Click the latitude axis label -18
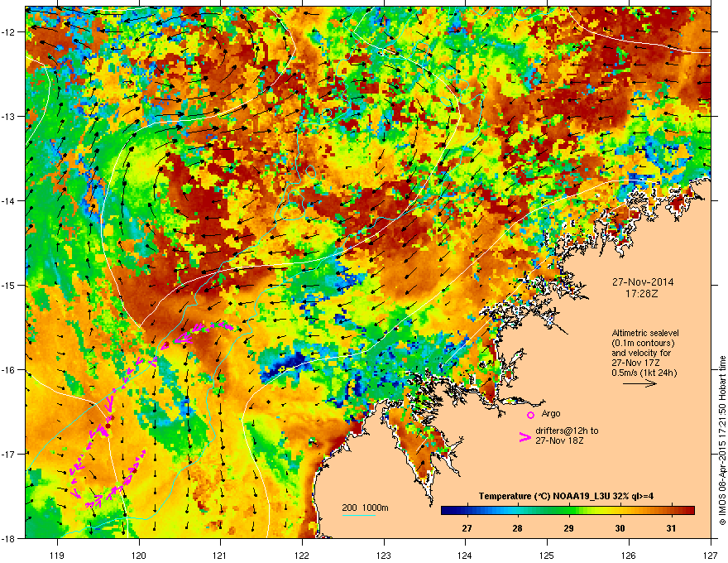Screen dimensions: 728x563 [8, 538]
